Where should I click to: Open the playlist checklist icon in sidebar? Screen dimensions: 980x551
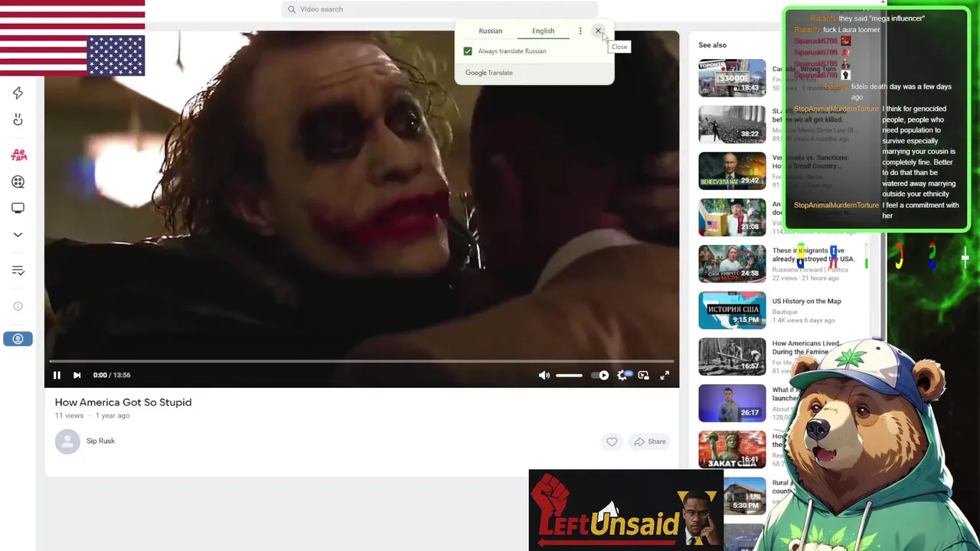point(18,270)
